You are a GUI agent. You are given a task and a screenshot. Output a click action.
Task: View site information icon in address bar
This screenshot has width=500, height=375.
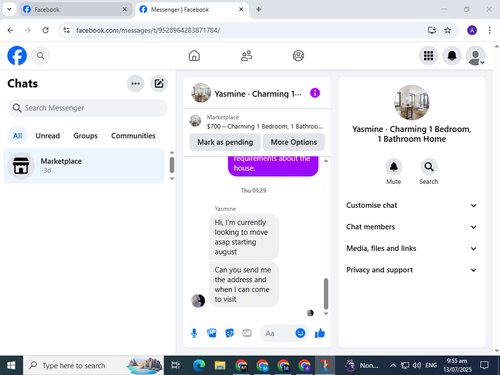tap(67, 30)
